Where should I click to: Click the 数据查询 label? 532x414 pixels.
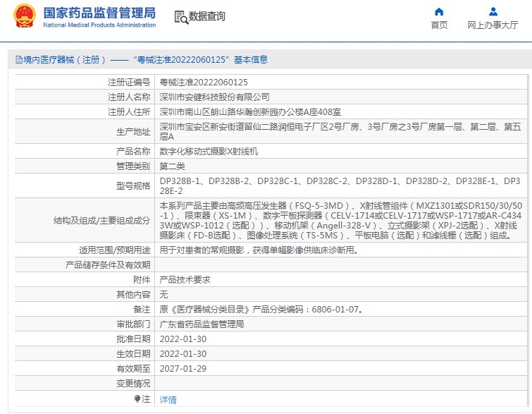click(206, 16)
